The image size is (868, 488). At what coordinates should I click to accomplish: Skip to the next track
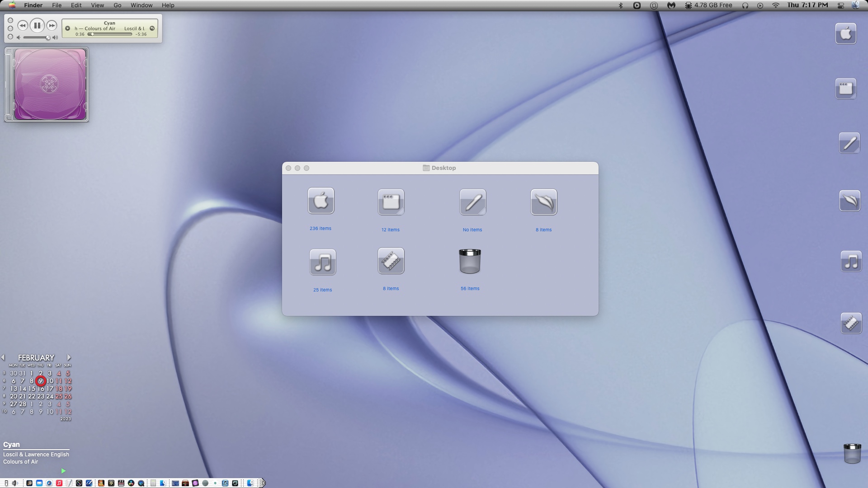pos(52,26)
